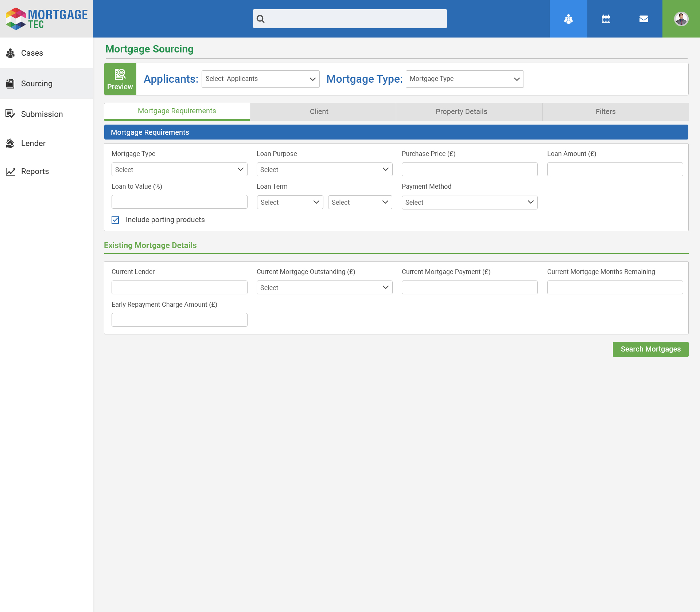This screenshot has width=700, height=612.
Task: Click the Cases sidebar icon
Action: click(11, 53)
